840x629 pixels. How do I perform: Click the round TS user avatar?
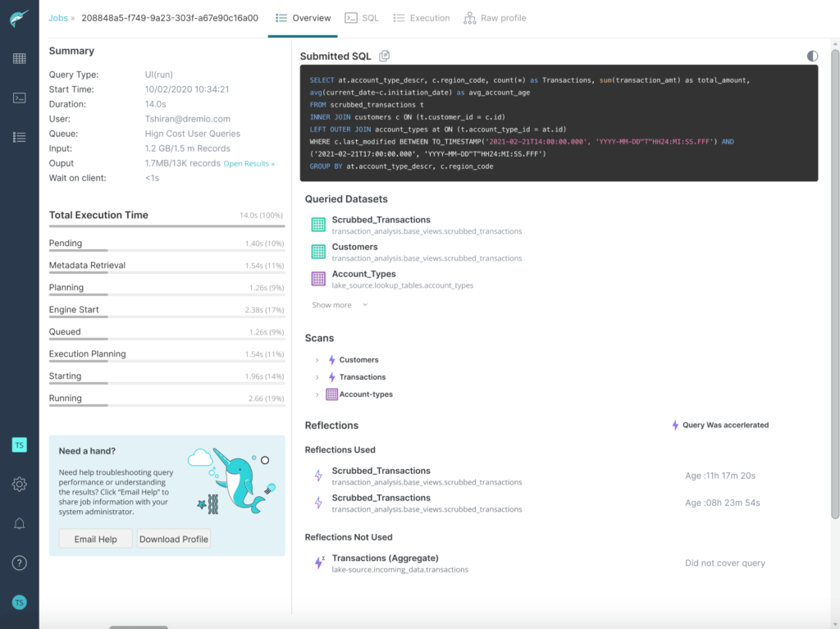[20, 603]
